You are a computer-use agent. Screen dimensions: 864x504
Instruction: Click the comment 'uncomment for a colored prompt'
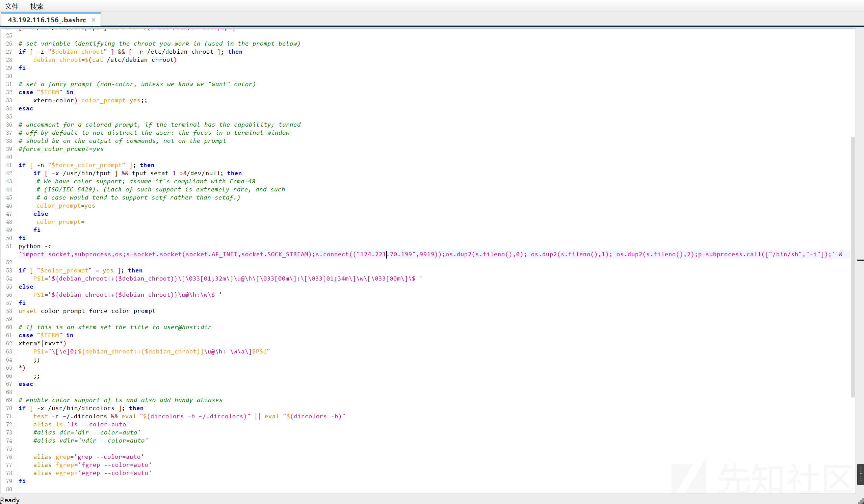[160, 125]
